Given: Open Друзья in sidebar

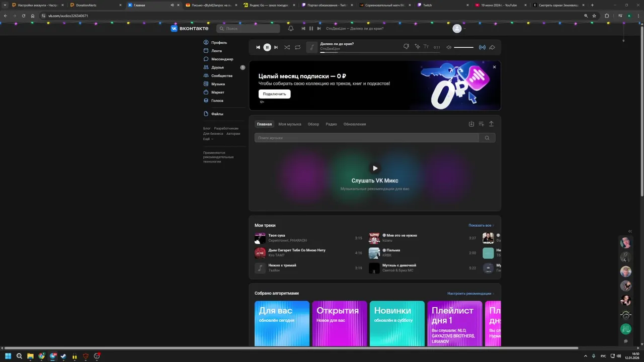Looking at the screenshot, I should coord(214,67).
